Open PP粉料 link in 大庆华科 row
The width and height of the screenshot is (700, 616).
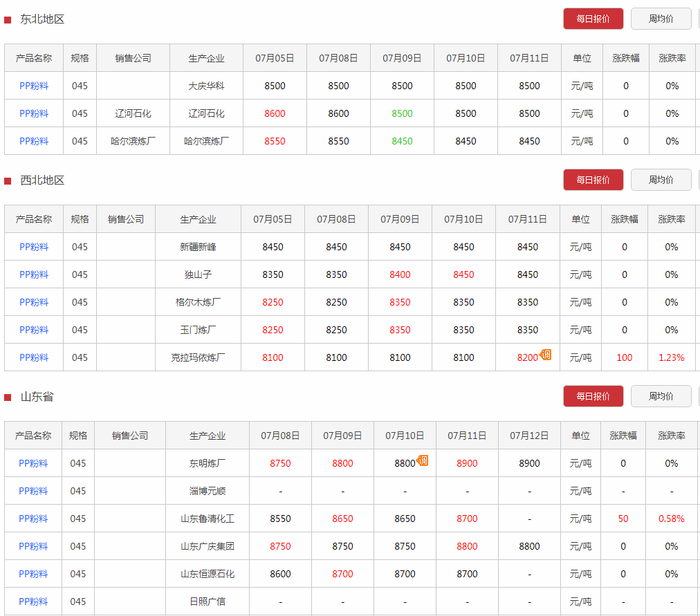click(34, 86)
